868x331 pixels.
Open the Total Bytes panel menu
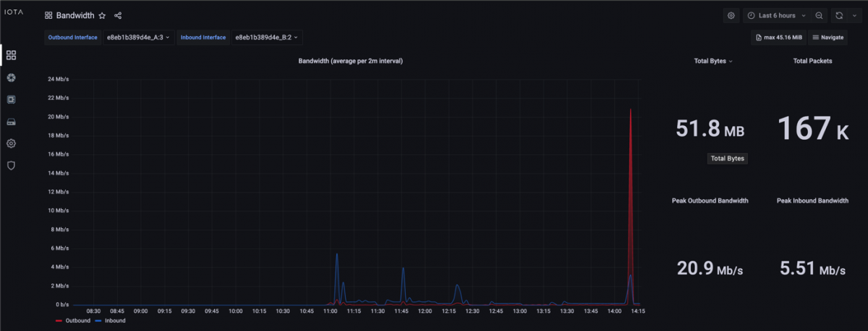713,61
